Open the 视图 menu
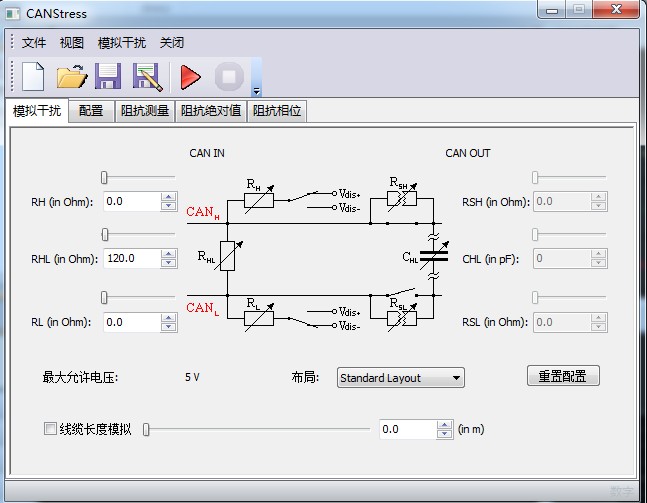This screenshot has width=647, height=503. [72, 43]
